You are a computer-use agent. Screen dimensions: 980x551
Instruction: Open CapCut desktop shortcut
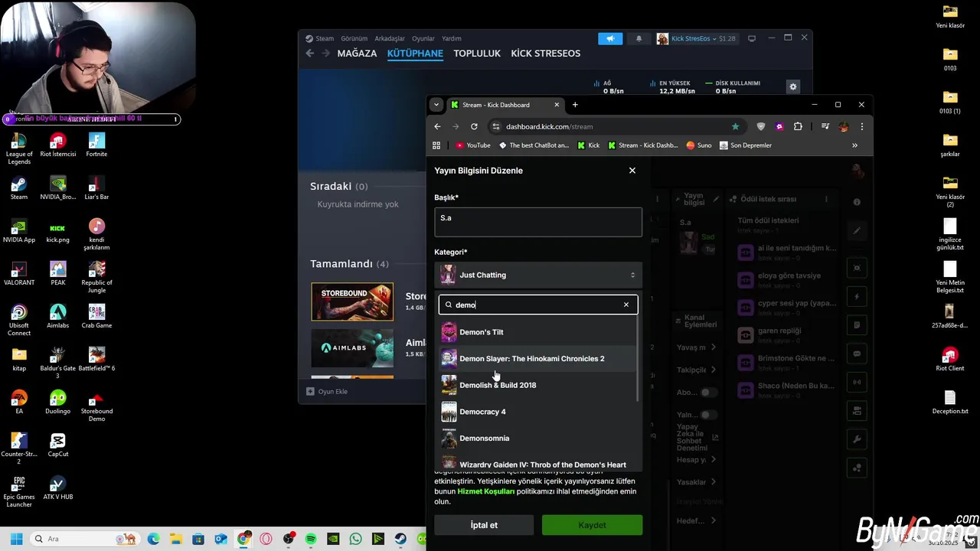click(x=57, y=445)
